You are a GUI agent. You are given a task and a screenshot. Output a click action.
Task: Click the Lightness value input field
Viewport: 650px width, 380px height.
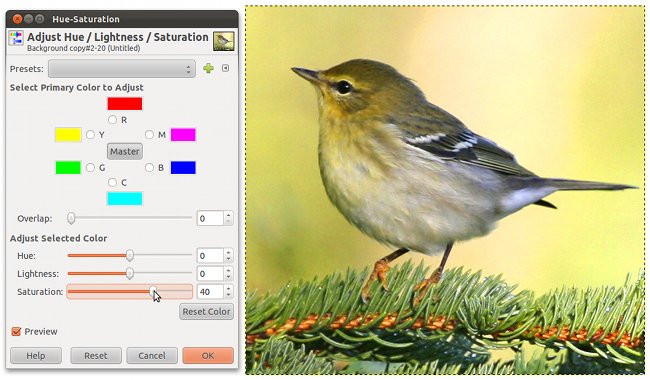click(210, 274)
